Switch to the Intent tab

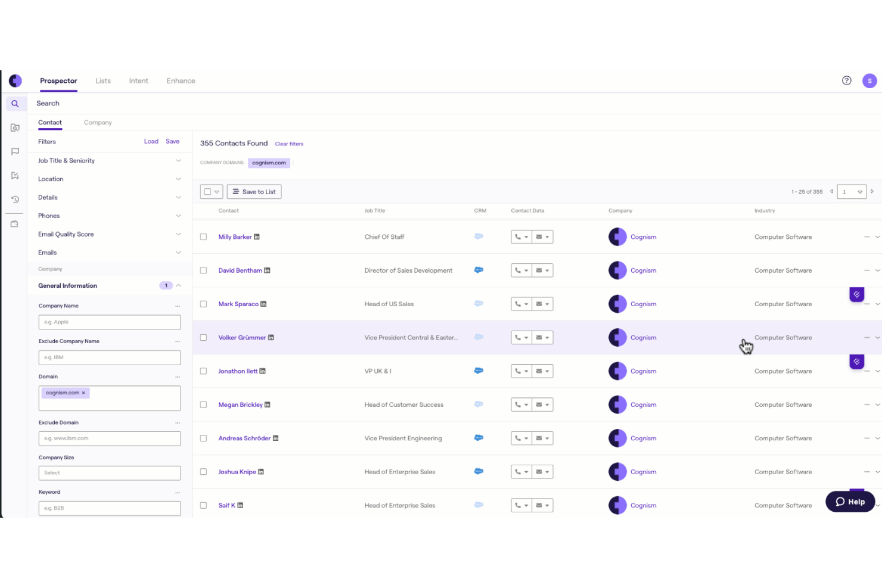tap(139, 81)
